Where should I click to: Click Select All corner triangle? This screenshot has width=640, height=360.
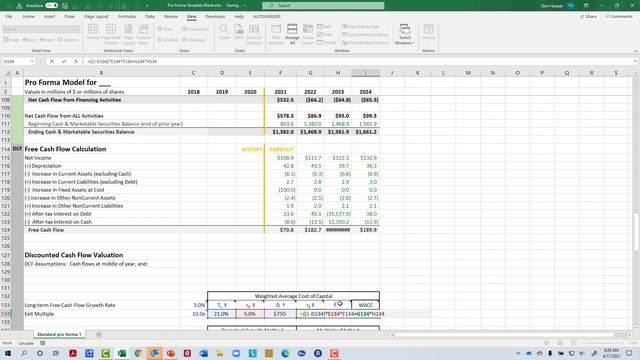(7, 73)
